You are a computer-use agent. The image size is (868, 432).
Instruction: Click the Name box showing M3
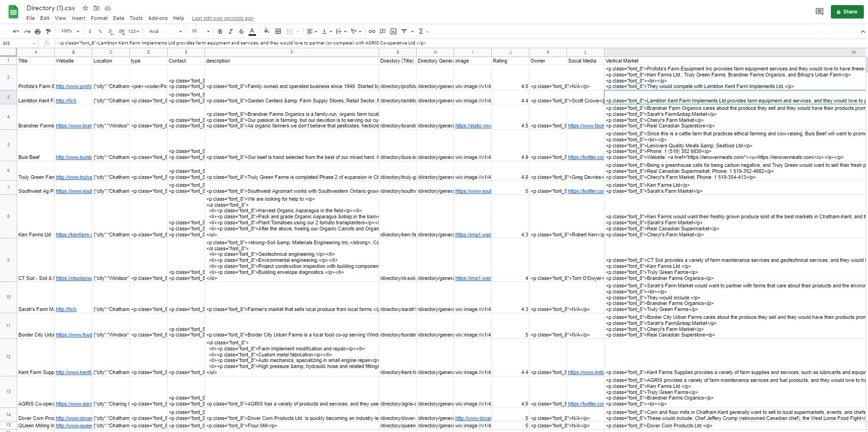(x=19, y=43)
